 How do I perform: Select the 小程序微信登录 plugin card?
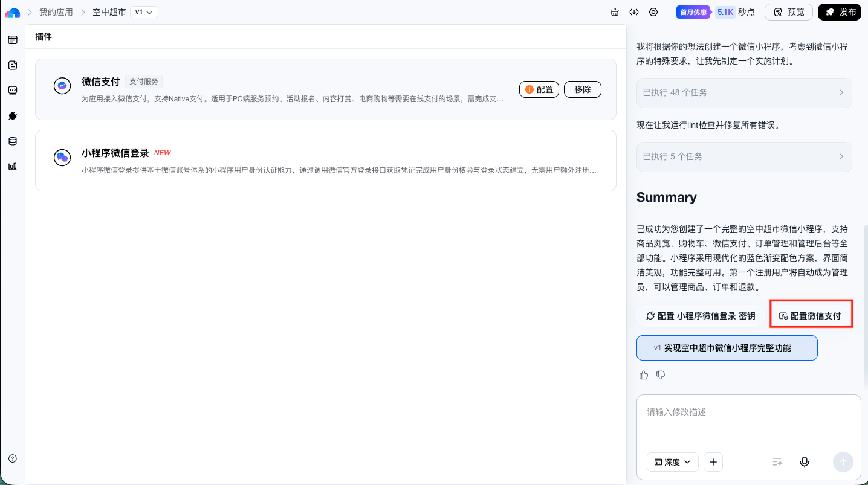tap(325, 161)
